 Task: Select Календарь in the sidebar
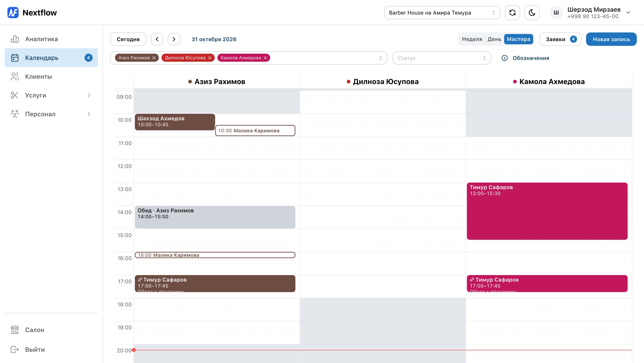point(51,58)
